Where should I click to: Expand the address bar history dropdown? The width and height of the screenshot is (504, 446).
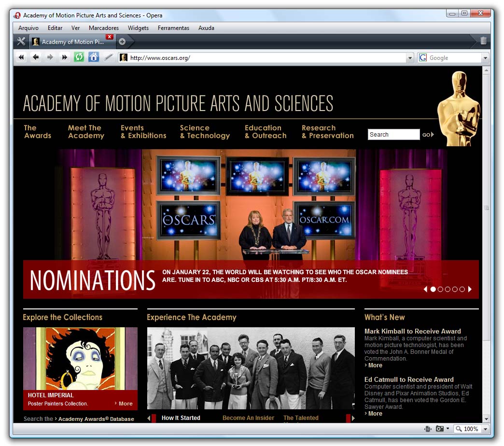click(x=410, y=58)
